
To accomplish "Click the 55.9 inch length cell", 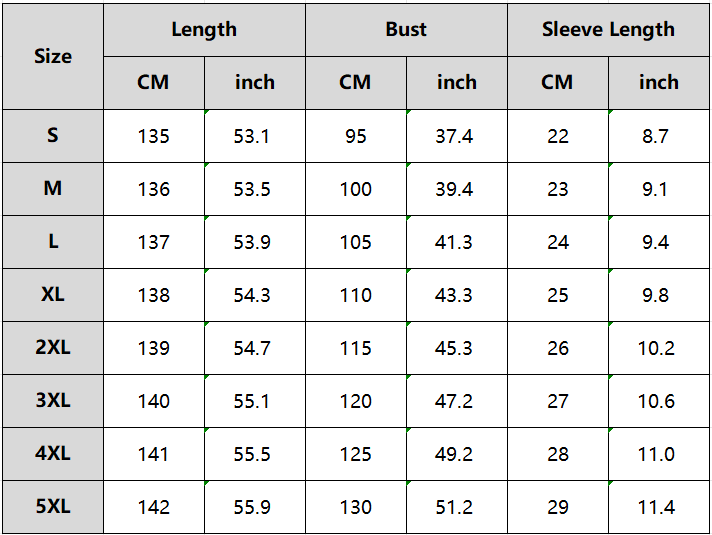I will point(252,507).
